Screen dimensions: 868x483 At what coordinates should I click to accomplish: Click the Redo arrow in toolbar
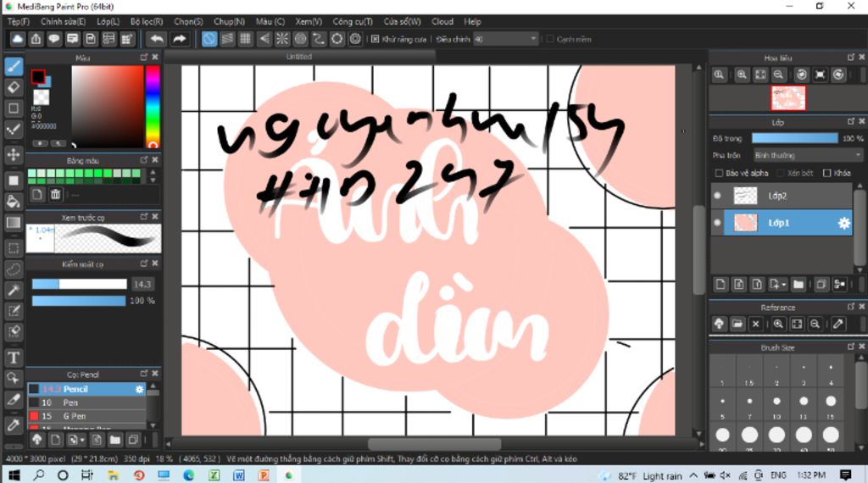179,39
